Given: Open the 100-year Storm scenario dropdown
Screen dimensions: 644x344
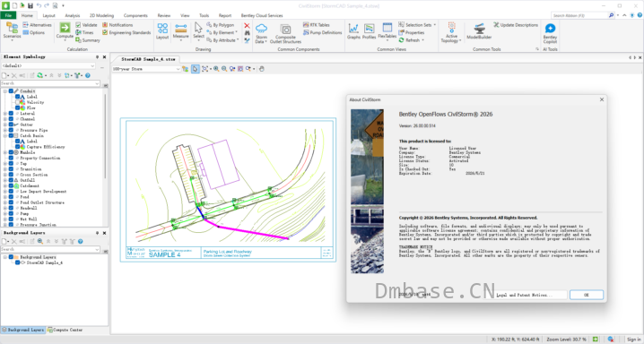Looking at the screenshot, I should (x=146, y=69).
